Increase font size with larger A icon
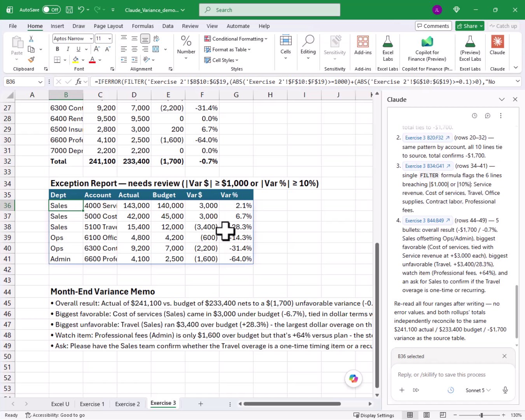 (97, 49)
